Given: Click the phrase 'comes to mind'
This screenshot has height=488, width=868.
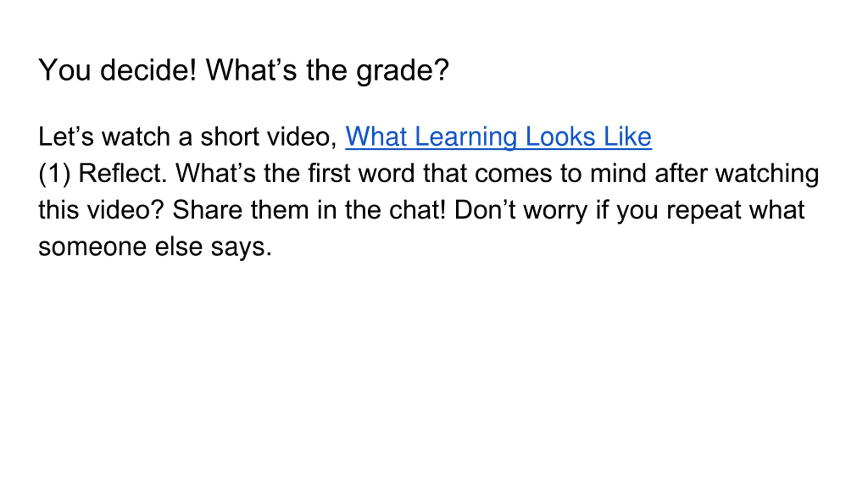Looking at the screenshot, I should pyautogui.click(x=560, y=174).
